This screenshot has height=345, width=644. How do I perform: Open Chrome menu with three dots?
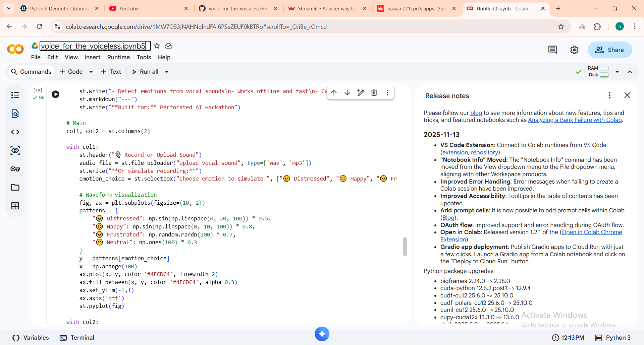pyautogui.click(x=635, y=26)
